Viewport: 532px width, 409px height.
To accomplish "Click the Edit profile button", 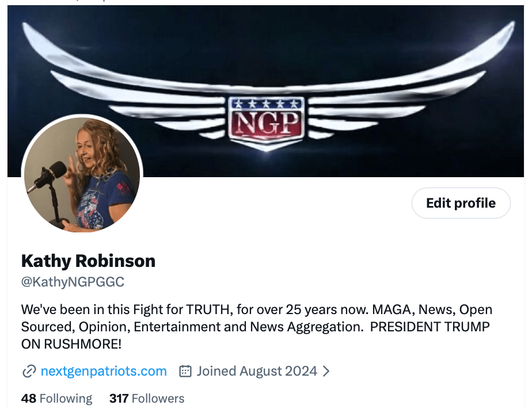I will click(x=461, y=203).
